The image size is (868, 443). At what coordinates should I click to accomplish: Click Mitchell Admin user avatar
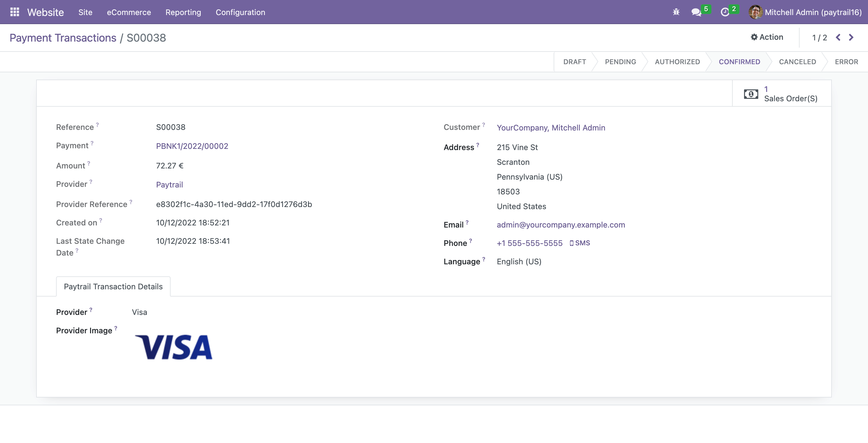755,12
